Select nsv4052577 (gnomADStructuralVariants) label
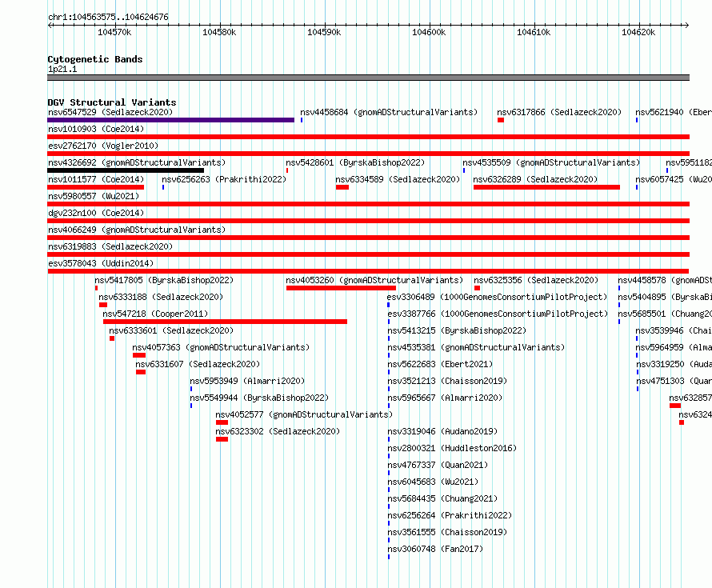 [x=304, y=414]
